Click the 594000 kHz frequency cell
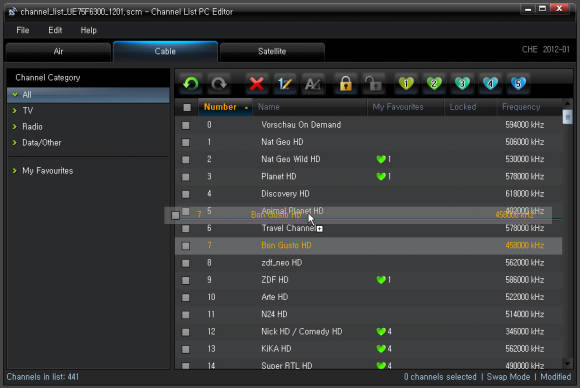580x388 pixels. tap(525, 125)
